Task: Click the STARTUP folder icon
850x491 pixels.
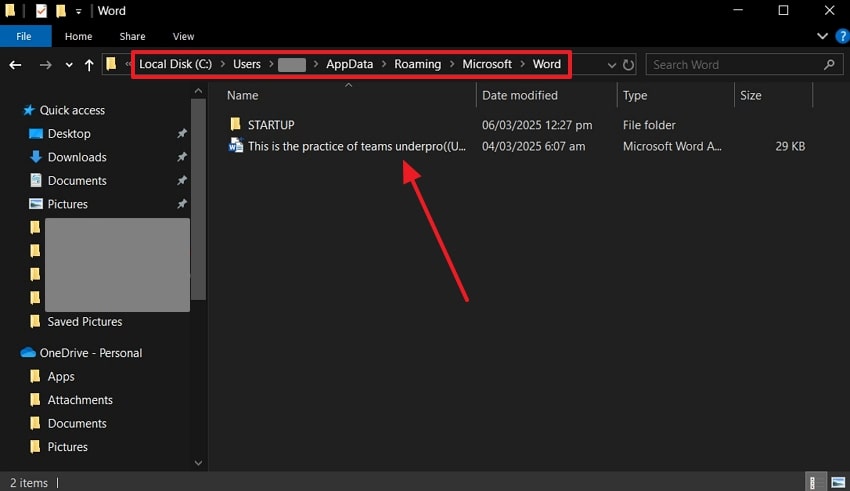Action: (235, 124)
